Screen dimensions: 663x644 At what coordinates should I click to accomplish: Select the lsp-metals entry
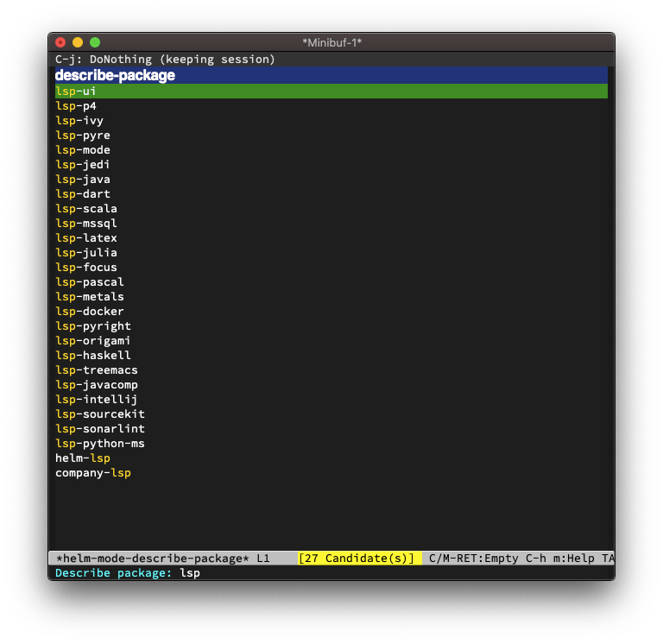point(90,296)
